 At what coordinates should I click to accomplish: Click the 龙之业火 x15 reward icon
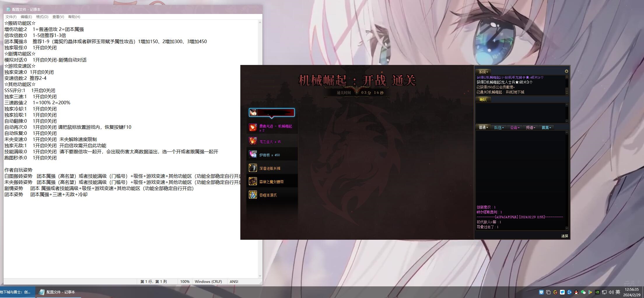(253, 141)
